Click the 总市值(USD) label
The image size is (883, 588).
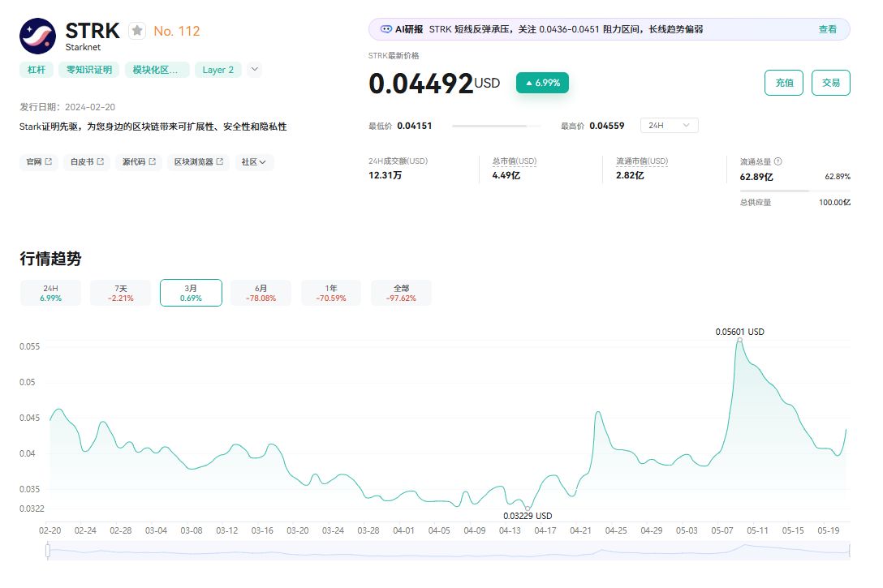pyautogui.click(x=515, y=161)
